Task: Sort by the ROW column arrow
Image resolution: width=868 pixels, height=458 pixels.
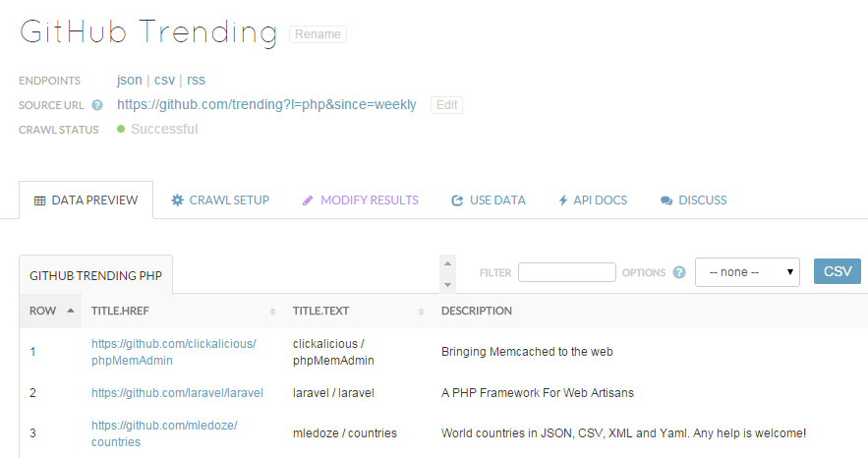Action: pos(71,311)
